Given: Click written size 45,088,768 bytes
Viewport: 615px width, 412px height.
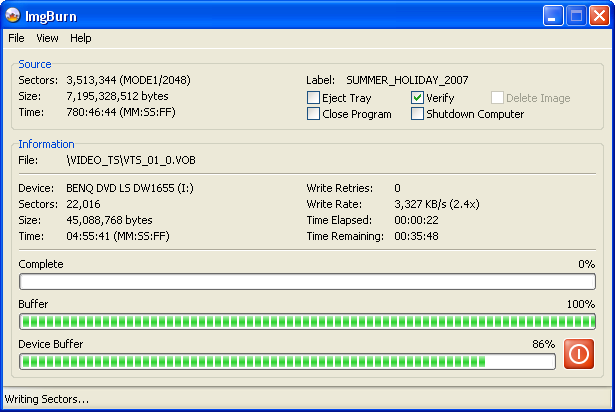Looking at the screenshot, I should point(109,220).
